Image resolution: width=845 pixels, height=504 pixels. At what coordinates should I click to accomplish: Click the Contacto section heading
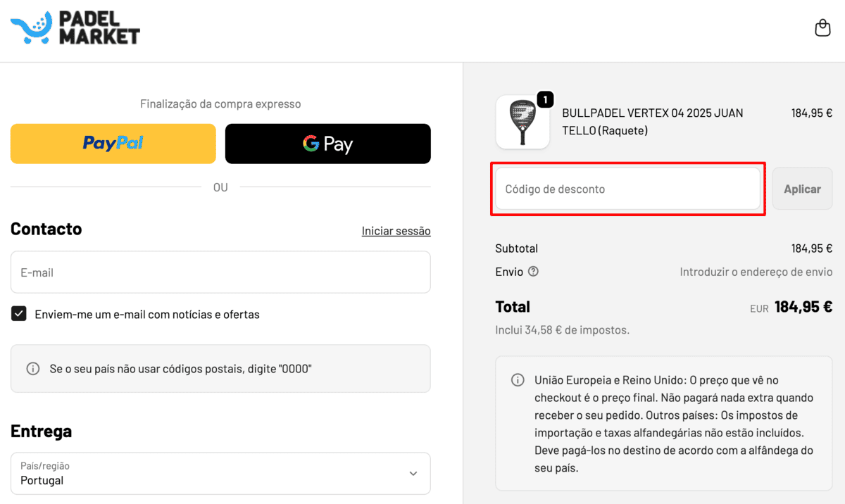(x=46, y=229)
